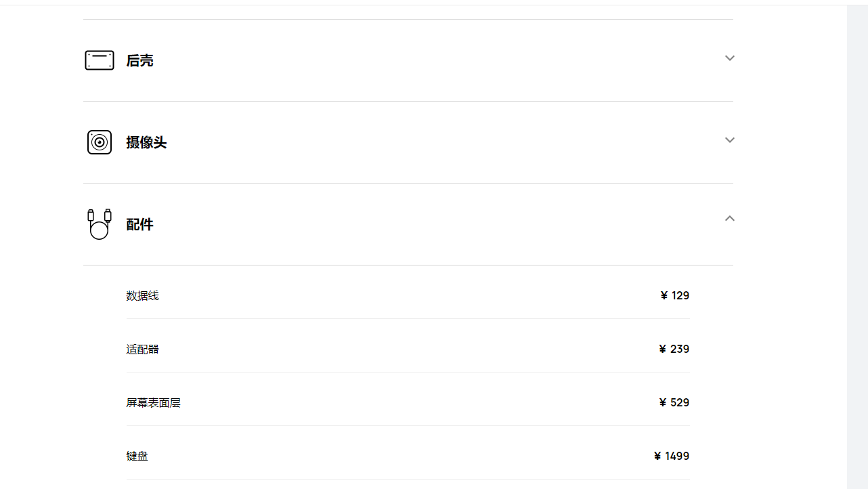Screen dimensions: 868x489
Task: Expand the 摄像头 section chevron
Action: pos(729,140)
